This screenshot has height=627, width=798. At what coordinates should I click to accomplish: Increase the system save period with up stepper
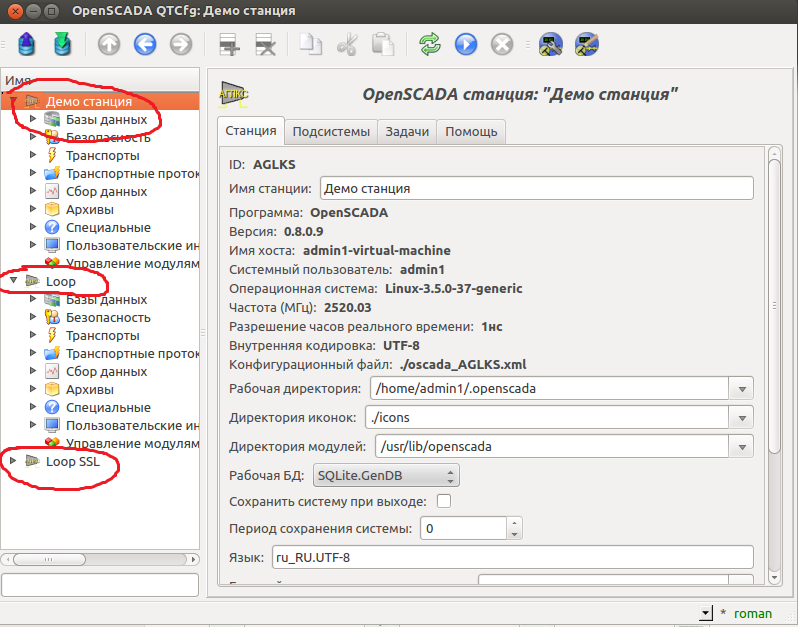(514, 522)
